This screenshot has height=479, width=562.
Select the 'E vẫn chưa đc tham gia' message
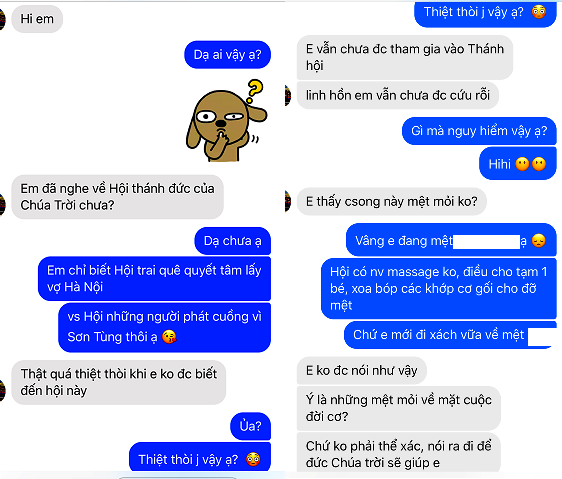click(x=405, y=57)
